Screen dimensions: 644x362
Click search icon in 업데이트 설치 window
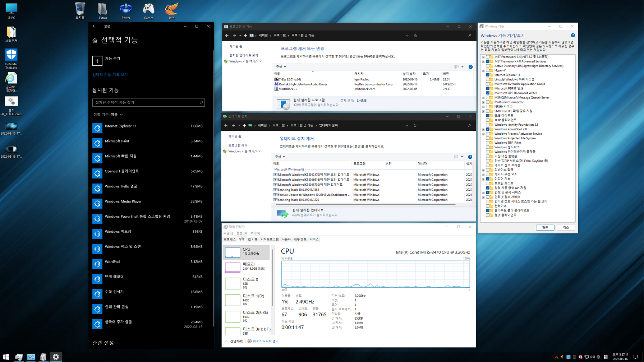(x=469, y=126)
